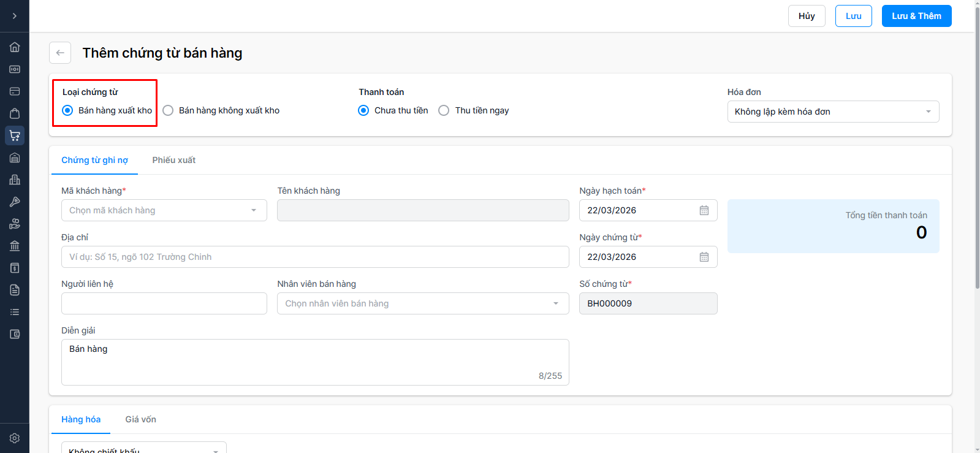Click the Lưu & Thêm button

[916, 16]
